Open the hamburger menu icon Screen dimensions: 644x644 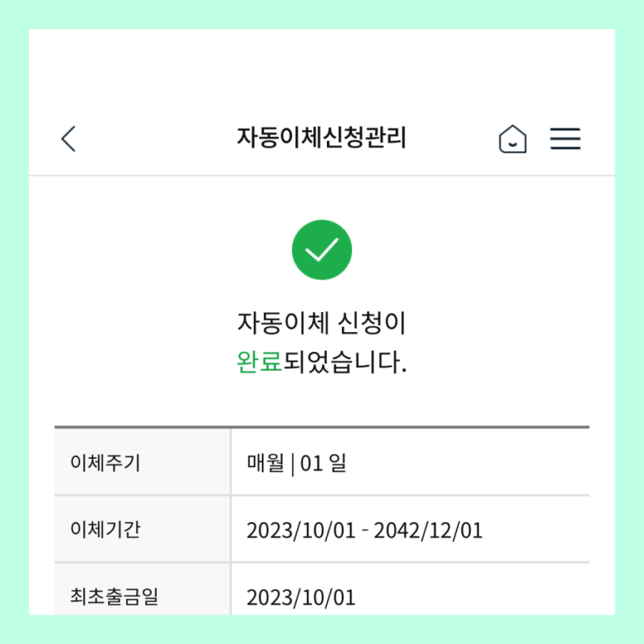[565, 138]
